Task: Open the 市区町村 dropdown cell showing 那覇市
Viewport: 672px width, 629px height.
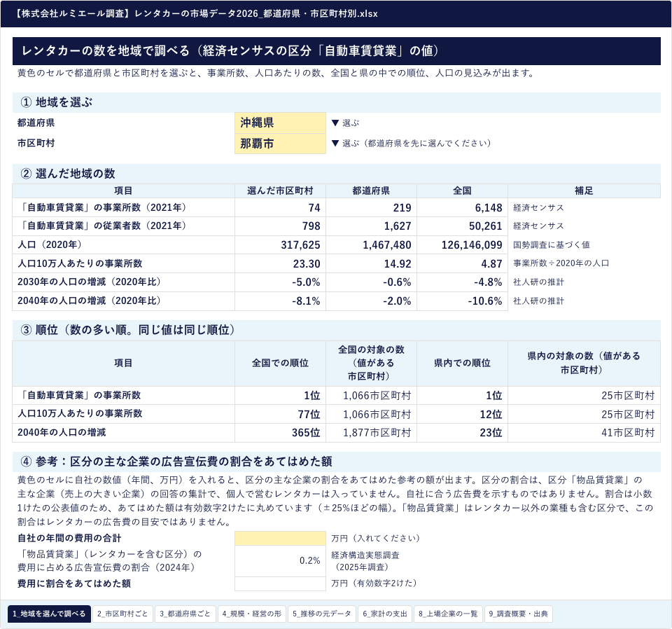Action: (280, 144)
